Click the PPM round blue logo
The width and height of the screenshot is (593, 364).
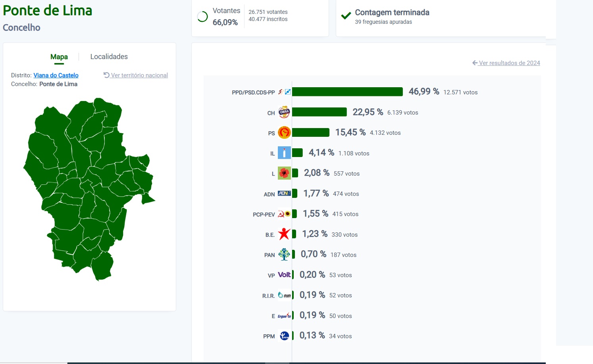(284, 336)
